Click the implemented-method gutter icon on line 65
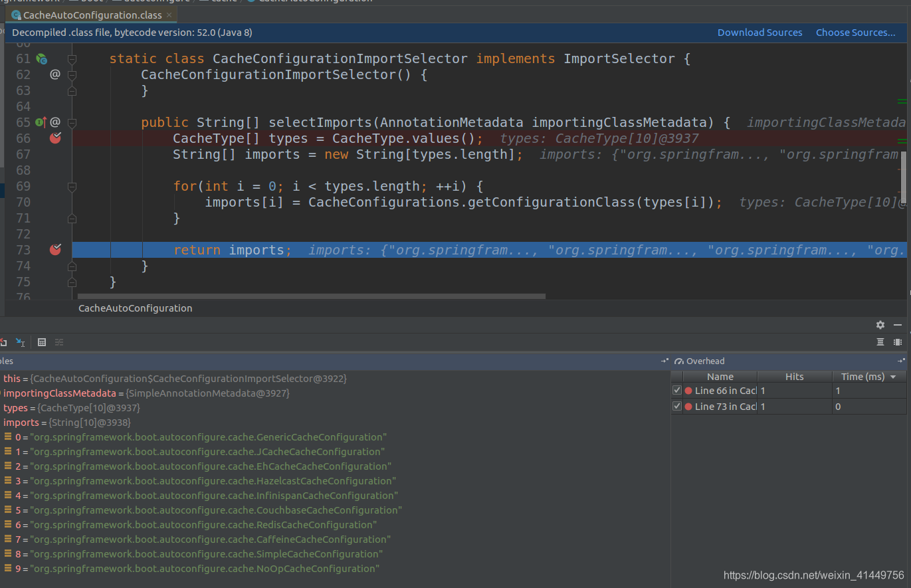 pyautogui.click(x=41, y=122)
